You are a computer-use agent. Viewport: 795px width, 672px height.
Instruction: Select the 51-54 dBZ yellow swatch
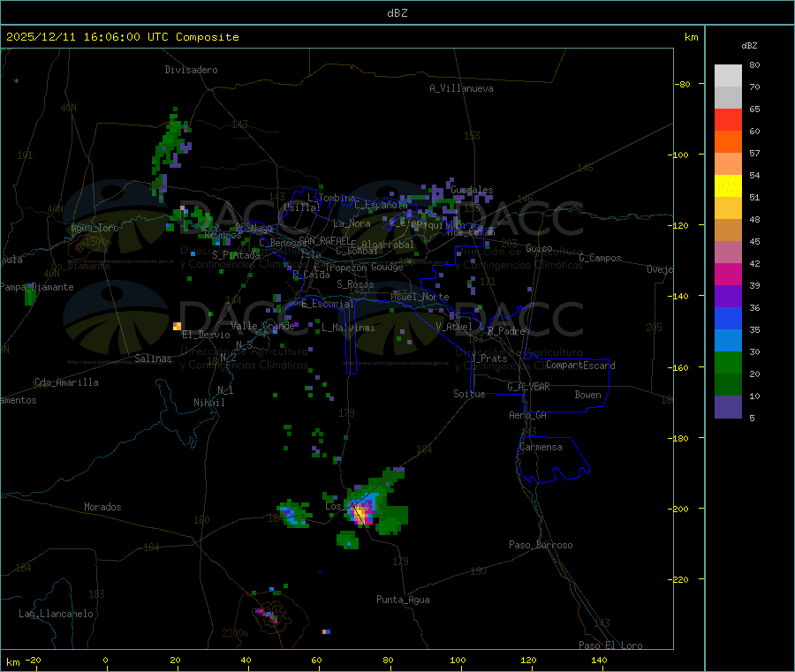728,186
